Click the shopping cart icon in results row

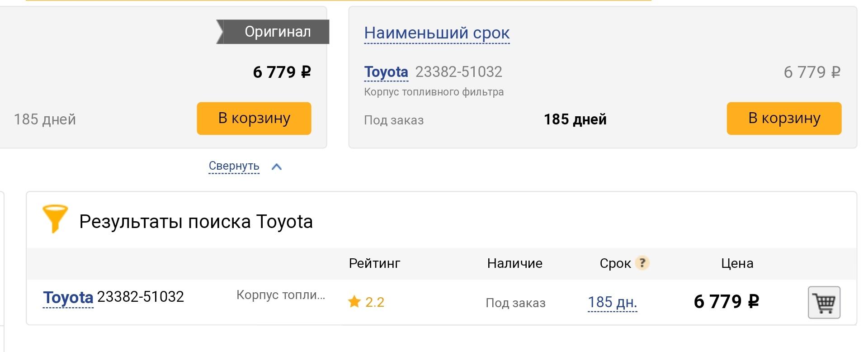(x=824, y=302)
